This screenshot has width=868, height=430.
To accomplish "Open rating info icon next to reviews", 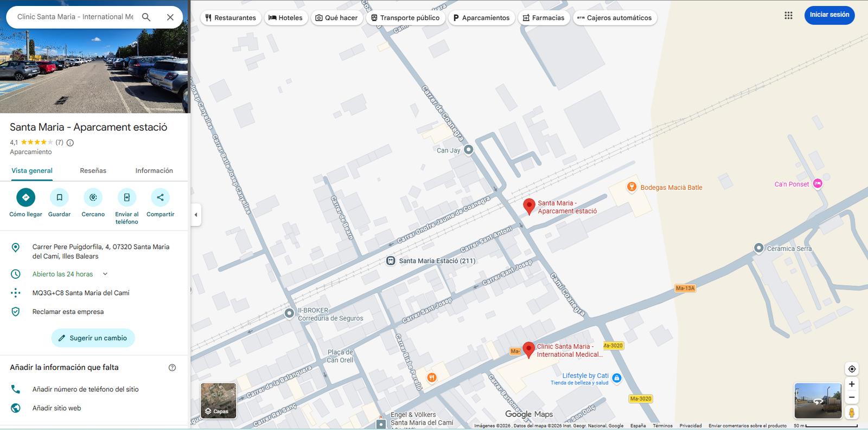I will pyautogui.click(x=70, y=143).
